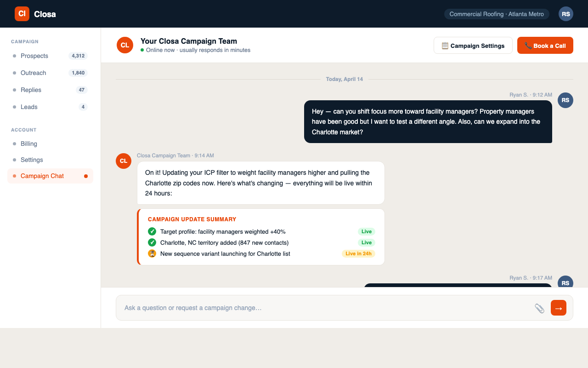
Task: Click the paperclip attachment icon
Action: click(540, 308)
